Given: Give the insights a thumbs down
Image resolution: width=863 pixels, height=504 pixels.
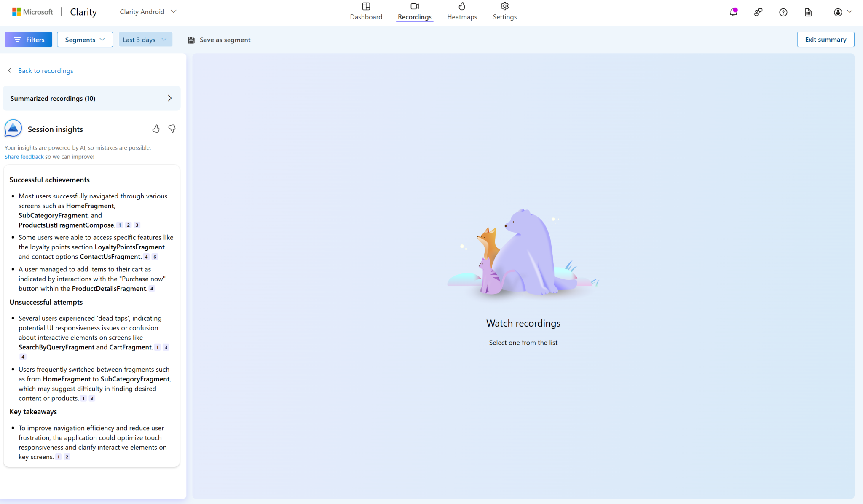Looking at the screenshot, I should click(x=172, y=129).
